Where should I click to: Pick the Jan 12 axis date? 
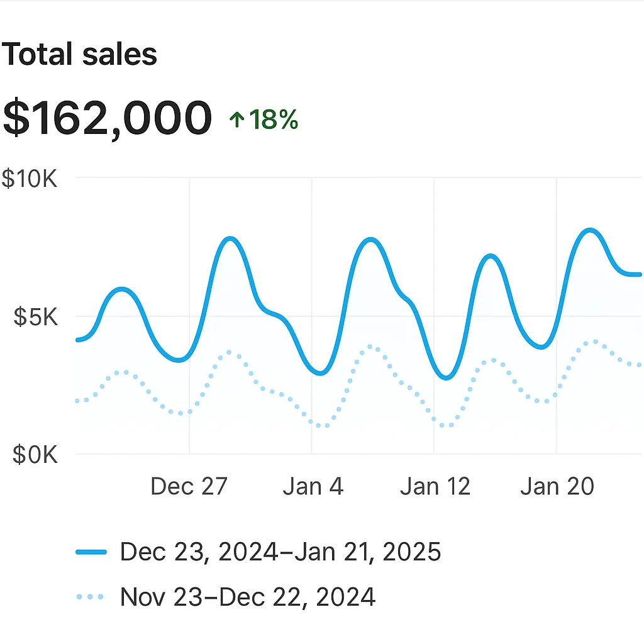(x=435, y=486)
